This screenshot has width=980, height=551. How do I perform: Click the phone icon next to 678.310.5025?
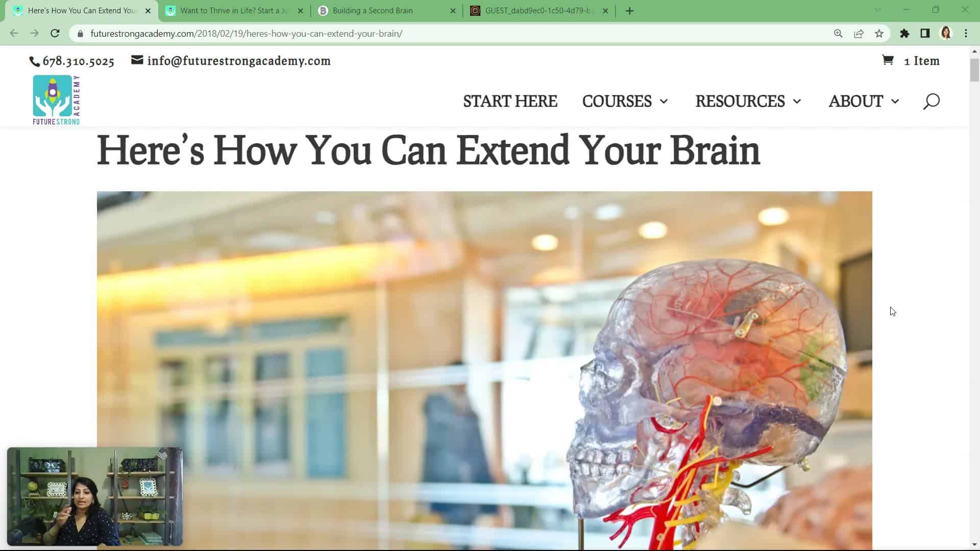click(x=34, y=61)
